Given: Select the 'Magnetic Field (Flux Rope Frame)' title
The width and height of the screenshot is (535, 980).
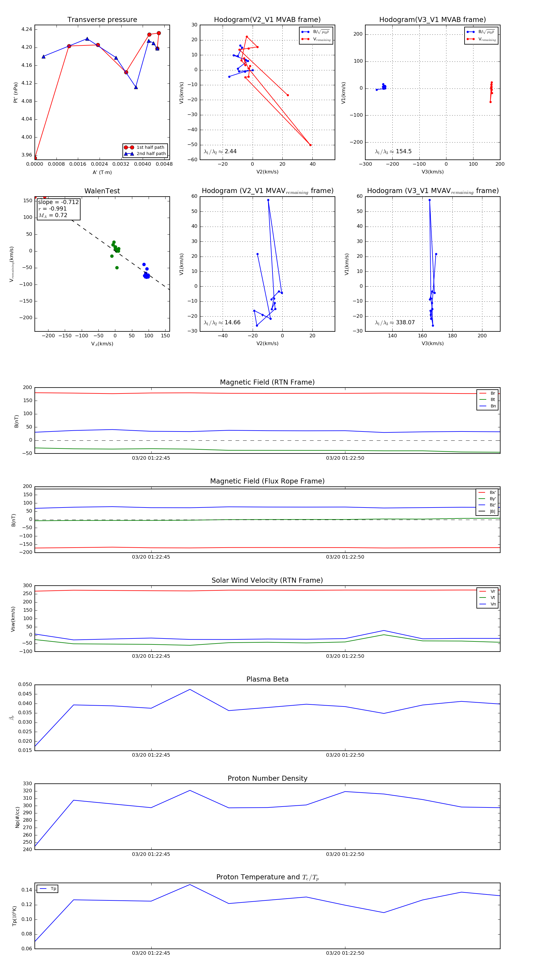Looking at the screenshot, I should (x=267, y=481).
